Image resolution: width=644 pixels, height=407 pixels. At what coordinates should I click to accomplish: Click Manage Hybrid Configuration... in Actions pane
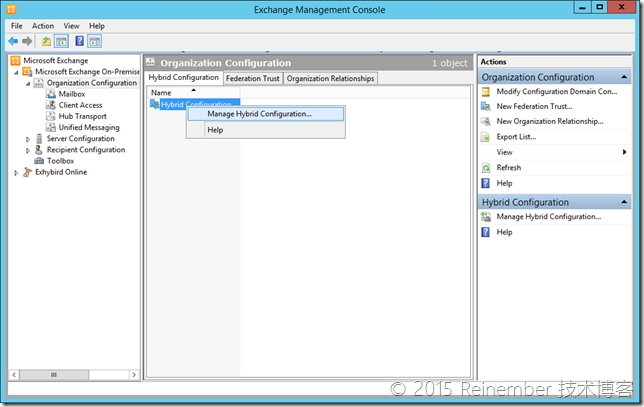coord(549,216)
